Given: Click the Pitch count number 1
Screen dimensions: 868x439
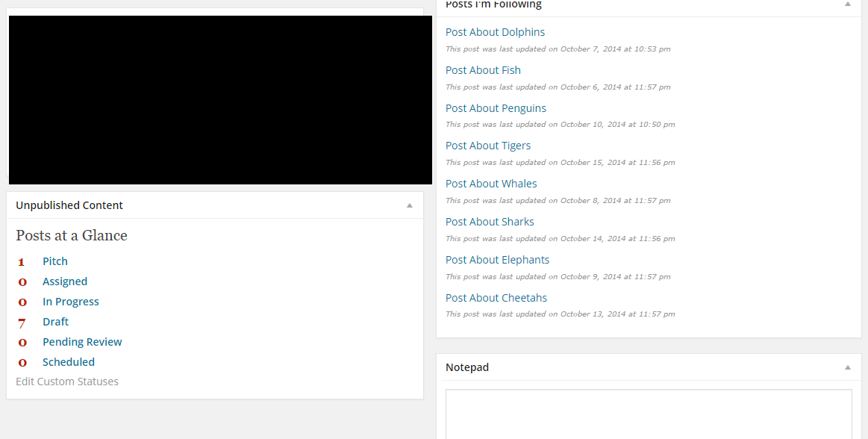Looking at the screenshot, I should (22, 262).
